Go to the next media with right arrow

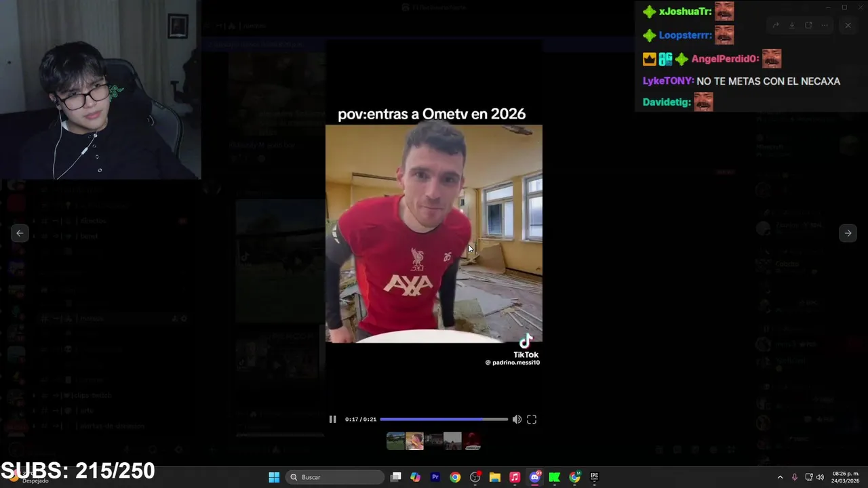[848, 233]
